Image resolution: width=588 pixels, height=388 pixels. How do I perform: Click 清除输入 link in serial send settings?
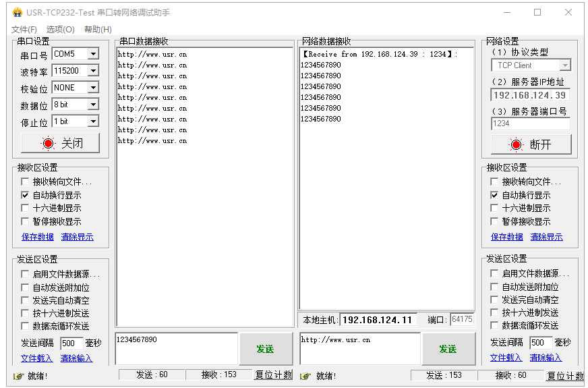[76, 358]
